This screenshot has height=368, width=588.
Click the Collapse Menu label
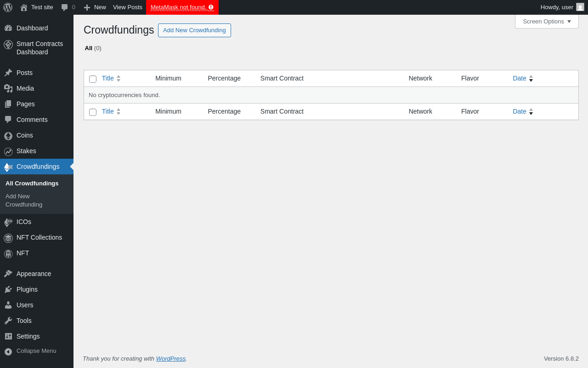36,351
